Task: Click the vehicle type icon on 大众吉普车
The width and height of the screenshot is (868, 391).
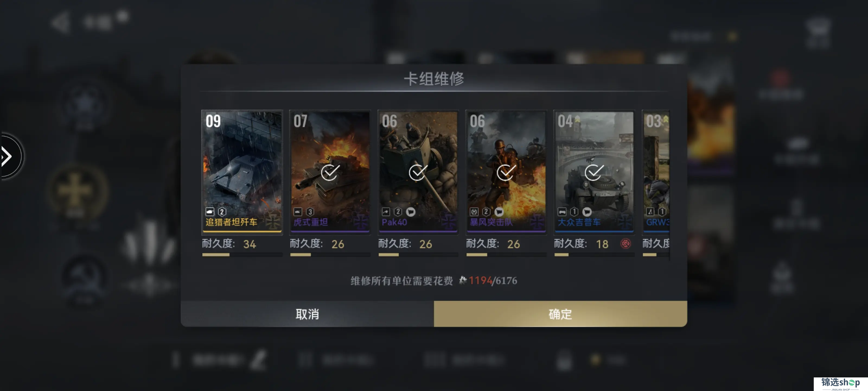Action: [x=562, y=212]
